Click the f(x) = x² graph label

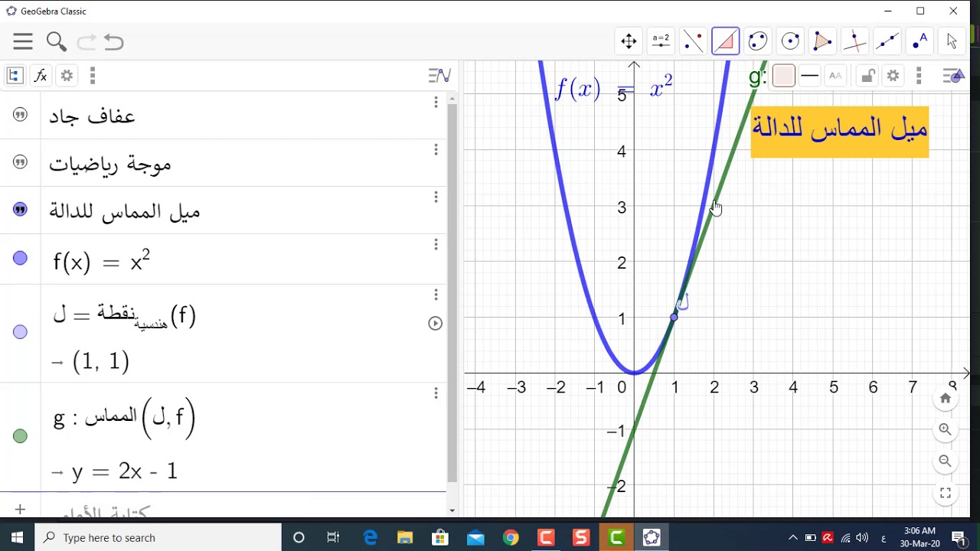(x=614, y=88)
